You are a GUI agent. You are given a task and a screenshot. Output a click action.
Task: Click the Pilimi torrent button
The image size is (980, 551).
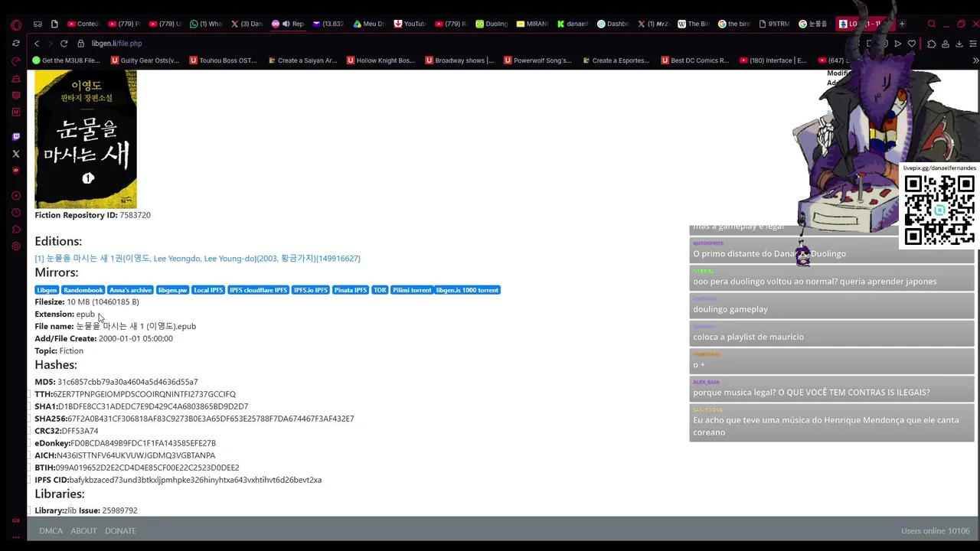(x=412, y=290)
